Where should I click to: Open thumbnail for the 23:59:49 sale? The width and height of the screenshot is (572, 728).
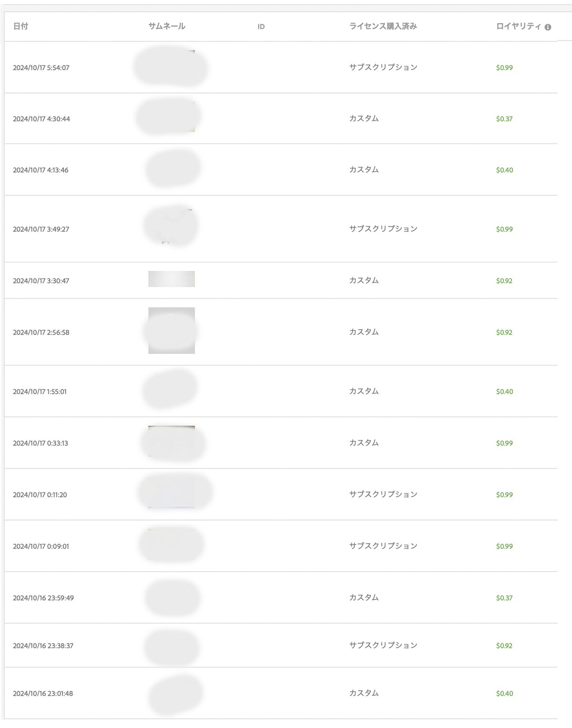point(171,597)
